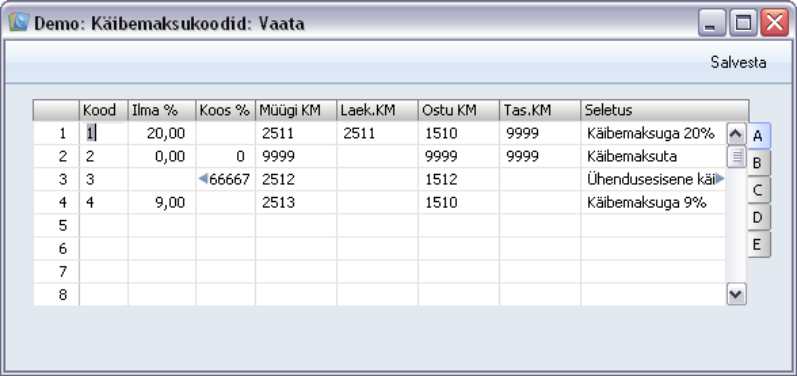The image size is (797, 376).
Task: Click the empty Kood cell in row 5
Action: tap(104, 226)
